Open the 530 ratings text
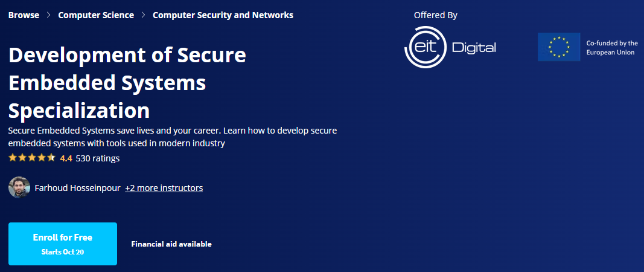644x272 pixels. [98, 158]
